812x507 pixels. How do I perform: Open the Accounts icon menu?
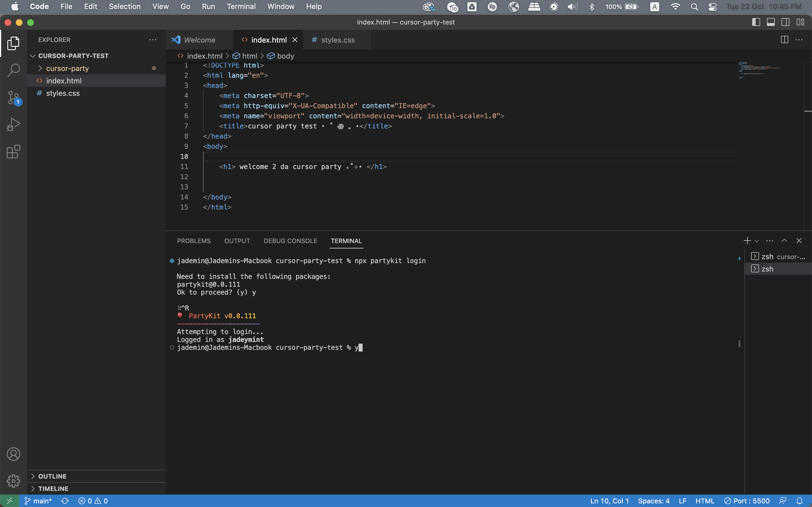(x=14, y=454)
